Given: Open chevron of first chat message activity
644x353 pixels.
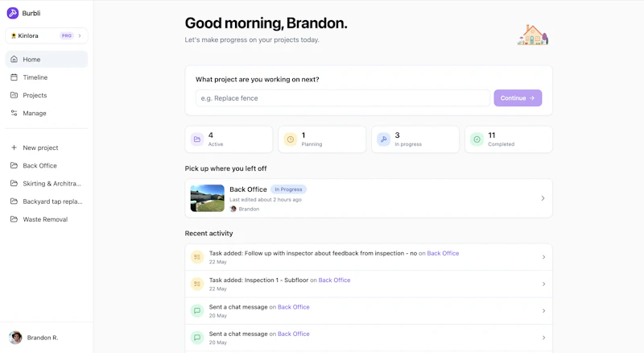Looking at the screenshot, I should coord(543,310).
